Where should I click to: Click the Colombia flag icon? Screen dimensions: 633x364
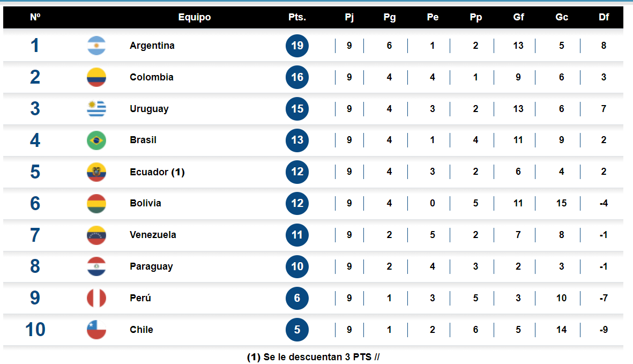(96, 77)
